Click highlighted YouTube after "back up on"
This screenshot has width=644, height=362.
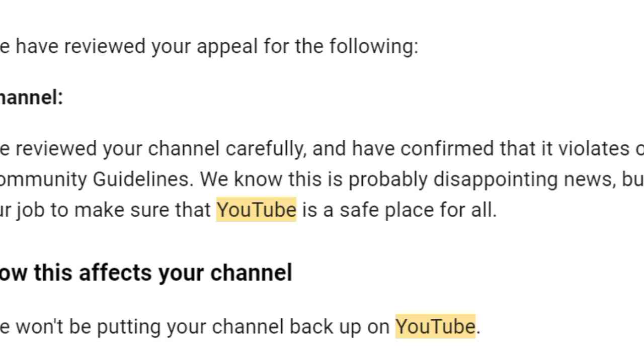(435, 327)
